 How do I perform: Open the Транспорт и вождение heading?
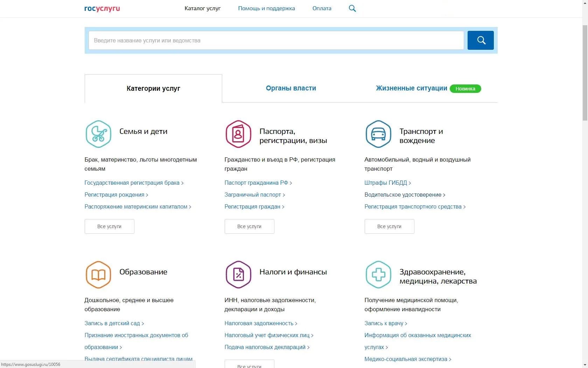pos(421,136)
